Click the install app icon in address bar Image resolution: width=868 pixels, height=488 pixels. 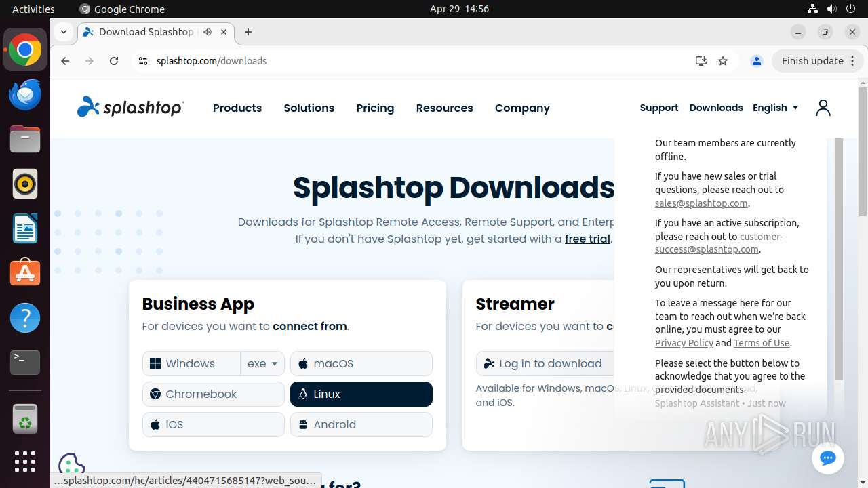click(701, 61)
